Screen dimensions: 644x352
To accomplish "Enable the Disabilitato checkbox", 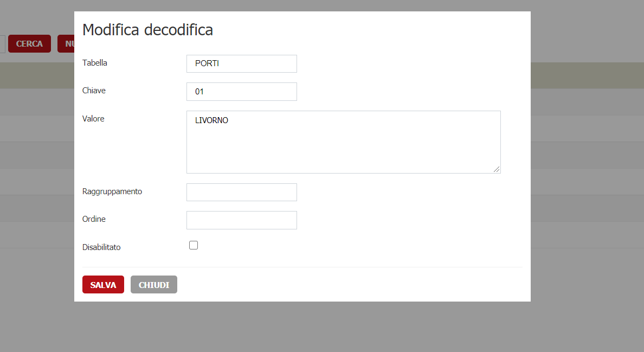I will [194, 245].
